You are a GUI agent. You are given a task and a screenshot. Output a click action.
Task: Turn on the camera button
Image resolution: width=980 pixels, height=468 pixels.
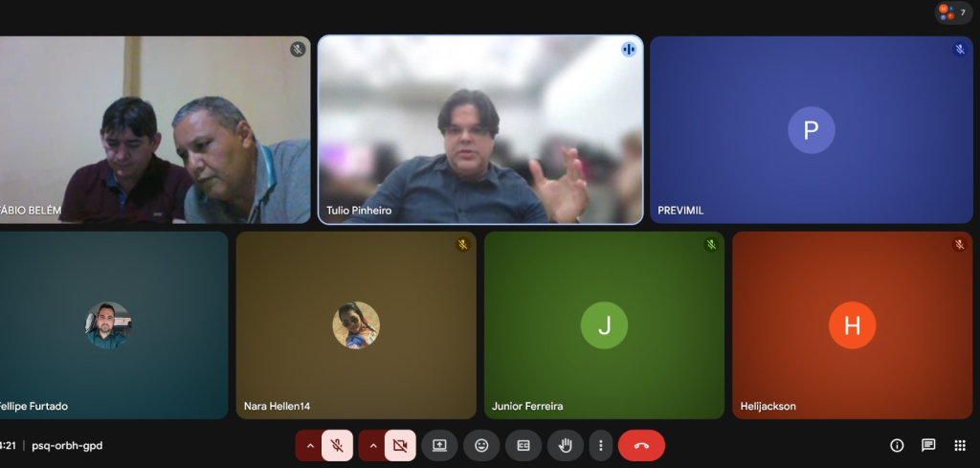coord(400,445)
